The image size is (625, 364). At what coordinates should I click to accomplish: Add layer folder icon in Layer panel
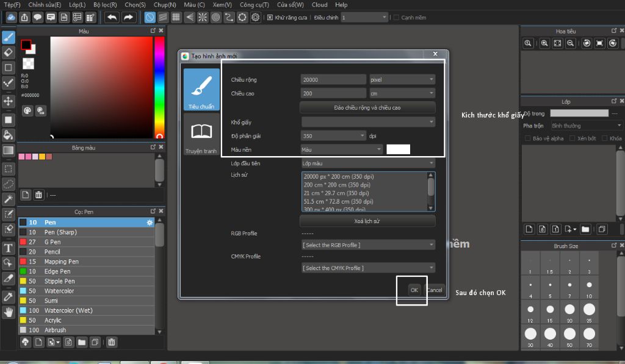(x=585, y=229)
